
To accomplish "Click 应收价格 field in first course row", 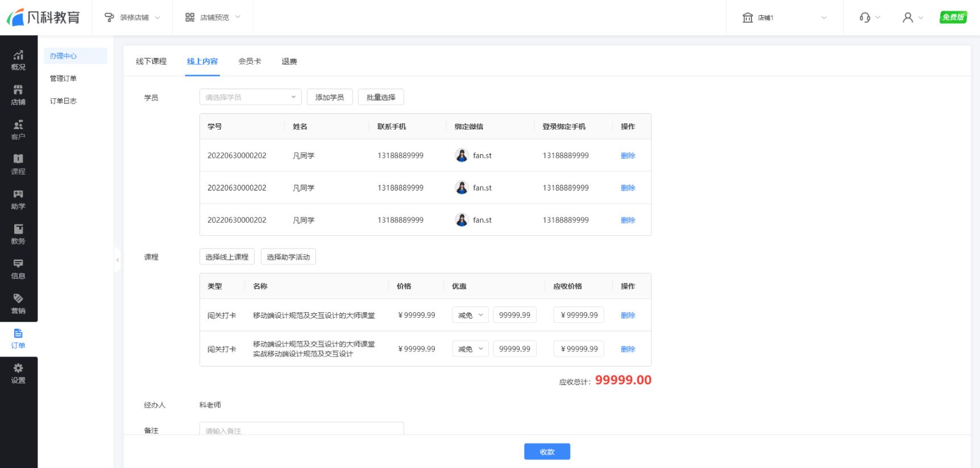I will pos(579,315).
